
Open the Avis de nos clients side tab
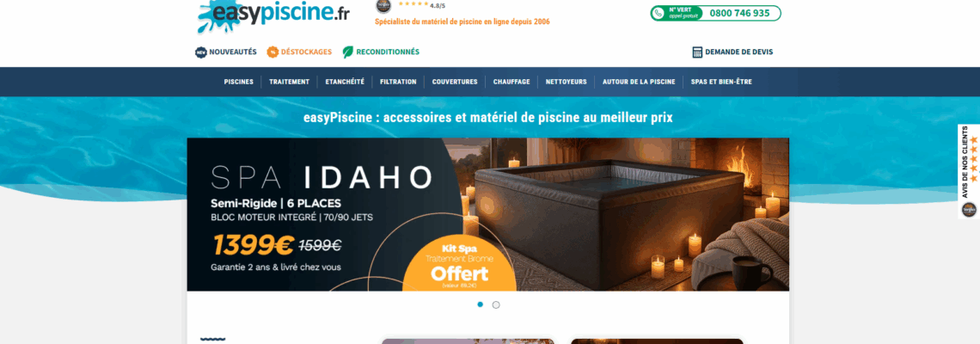[969, 171]
